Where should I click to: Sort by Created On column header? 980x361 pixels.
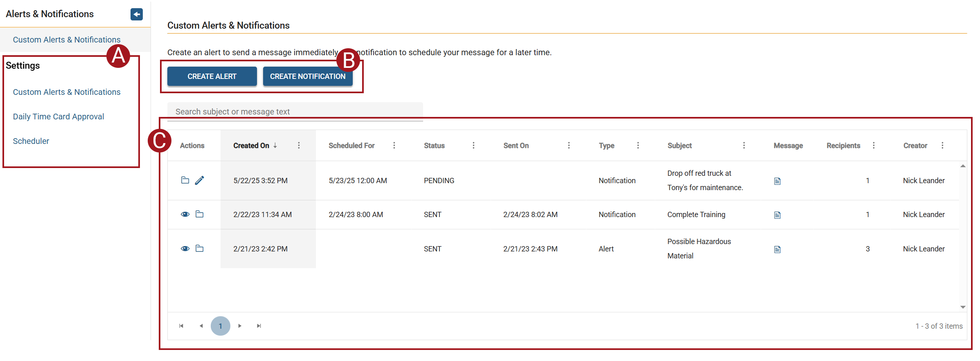point(251,146)
